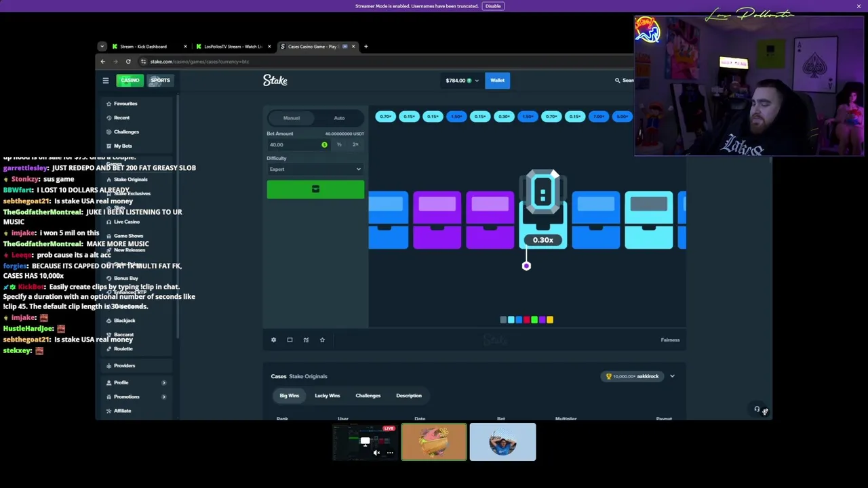The height and width of the screenshot is (488, 868).
Task: Open Live Casino via its headset icon
Action: coord(108,222)
